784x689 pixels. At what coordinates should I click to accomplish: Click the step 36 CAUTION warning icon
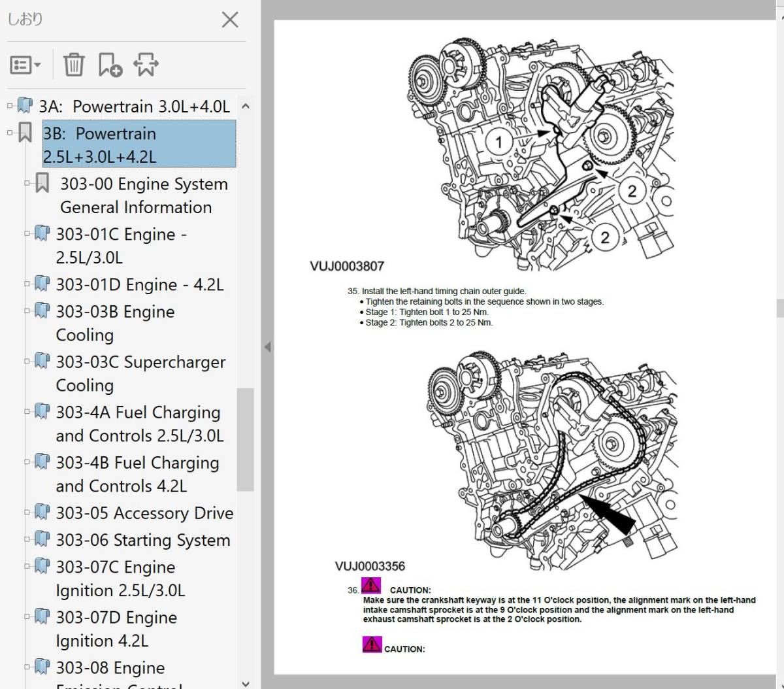(x=370, y=585)
